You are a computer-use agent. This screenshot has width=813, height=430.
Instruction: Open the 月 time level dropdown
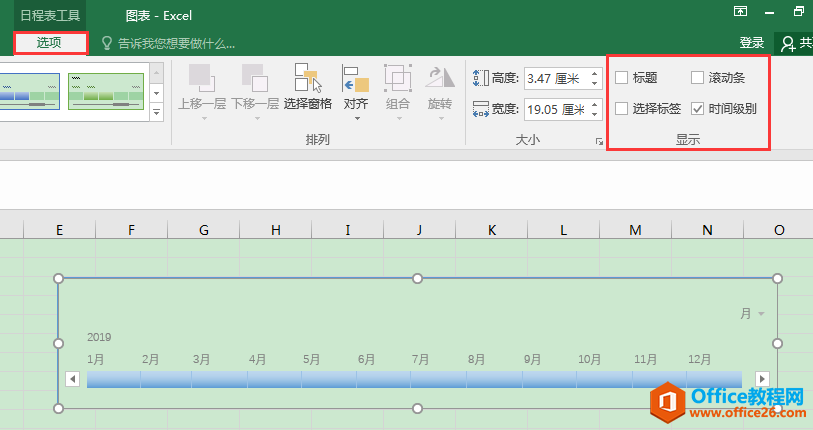point(752,313)
